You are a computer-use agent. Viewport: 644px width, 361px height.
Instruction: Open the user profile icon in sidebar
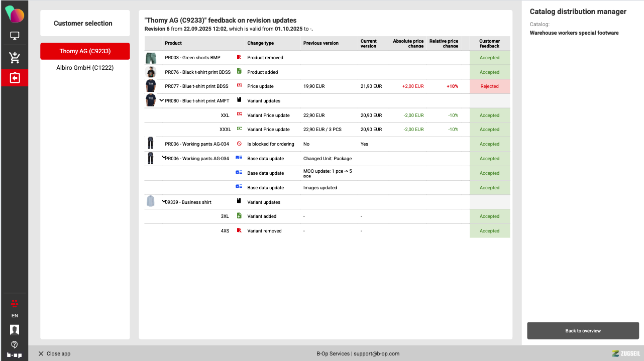click(x=15, y=330)
